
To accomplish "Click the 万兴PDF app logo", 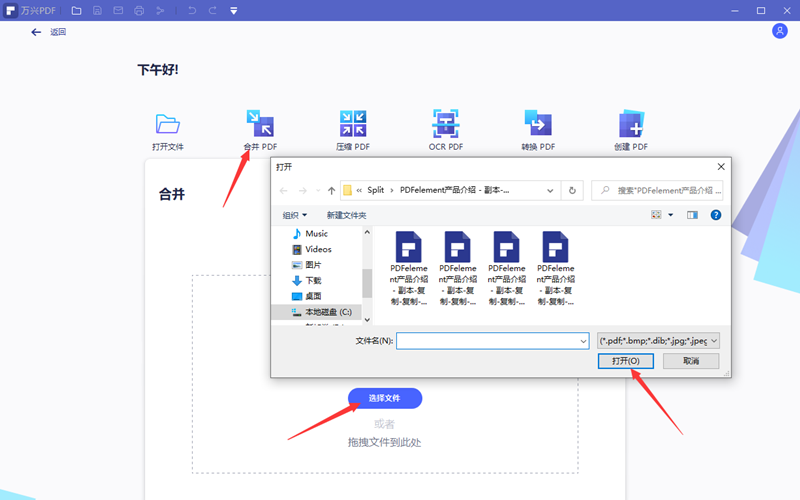I will 11,10.
